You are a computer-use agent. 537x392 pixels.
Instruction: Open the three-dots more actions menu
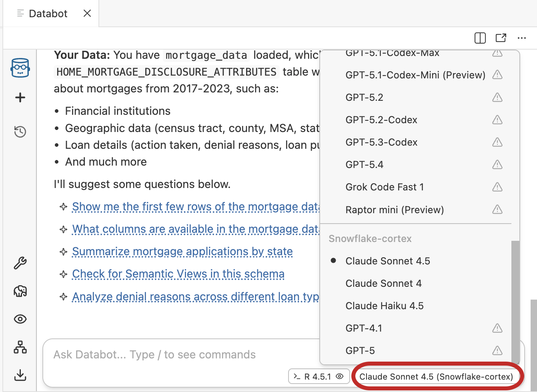[x=521, y=38]
